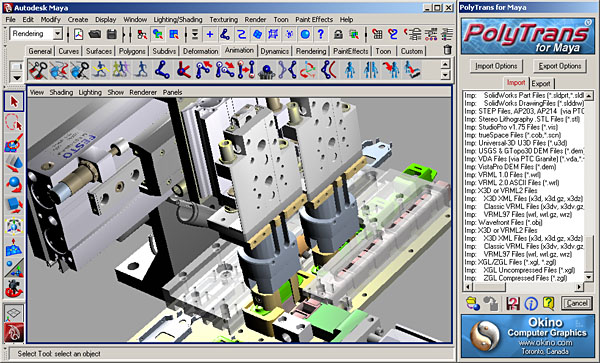Click the Smooth Bind blue figure icon

point(350,70)
